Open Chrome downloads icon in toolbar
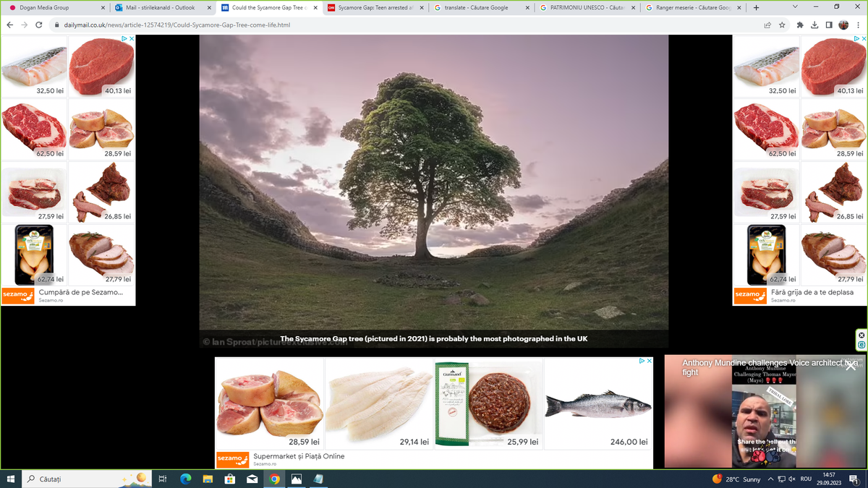The image size is (868, 488). click(x=815, y=25)
